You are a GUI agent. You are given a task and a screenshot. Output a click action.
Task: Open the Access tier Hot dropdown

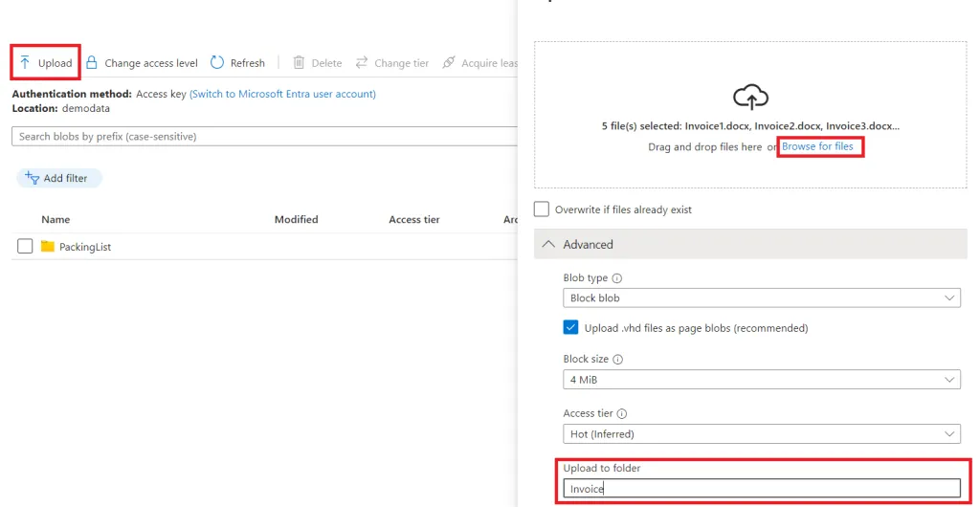761,433
